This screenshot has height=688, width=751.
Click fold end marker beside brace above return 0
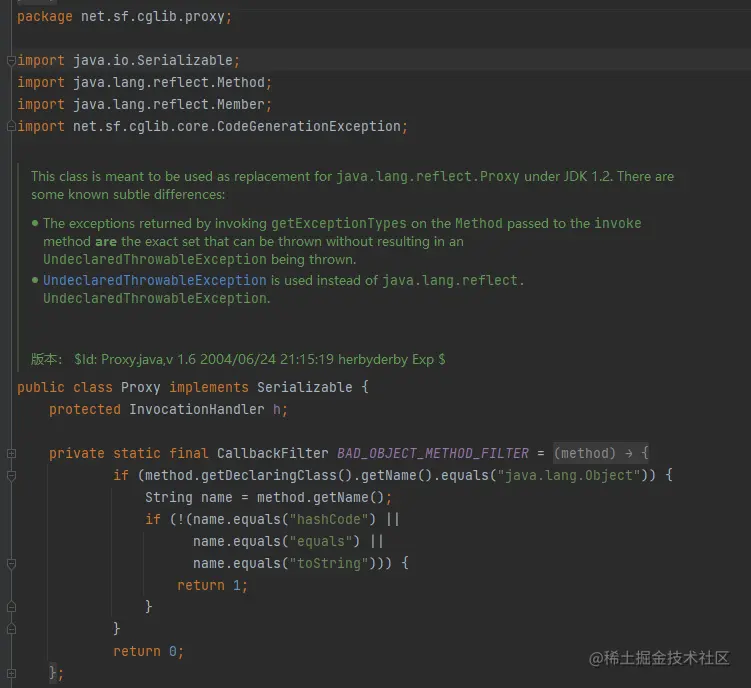11,629
